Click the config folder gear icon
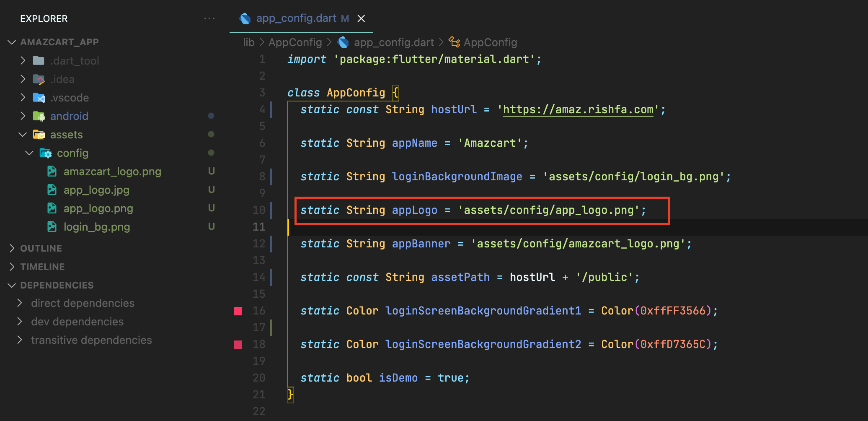Screen dimensions: 868x421 tap(46, 153)
